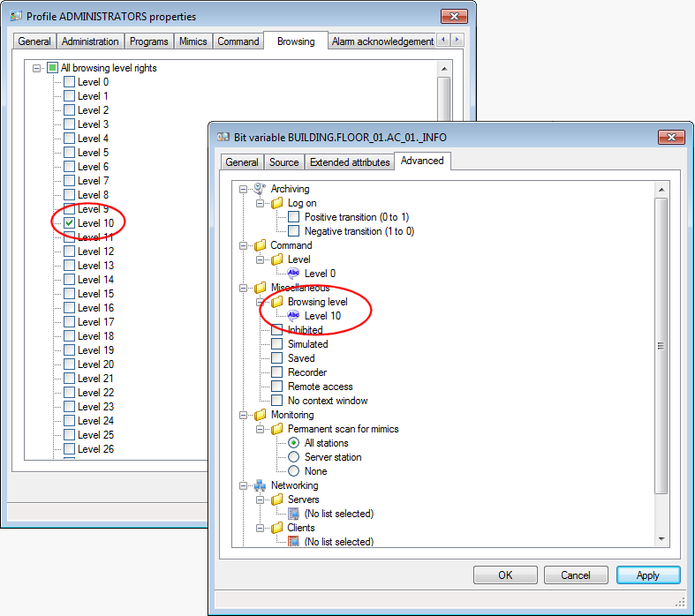The image size is (695, 616).
Task: Collapse the Archiving tree node
Action: [x=243, y=189]
